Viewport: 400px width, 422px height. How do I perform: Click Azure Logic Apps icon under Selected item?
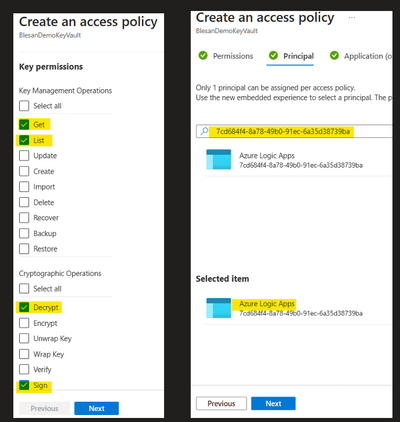tap(219, 308)
